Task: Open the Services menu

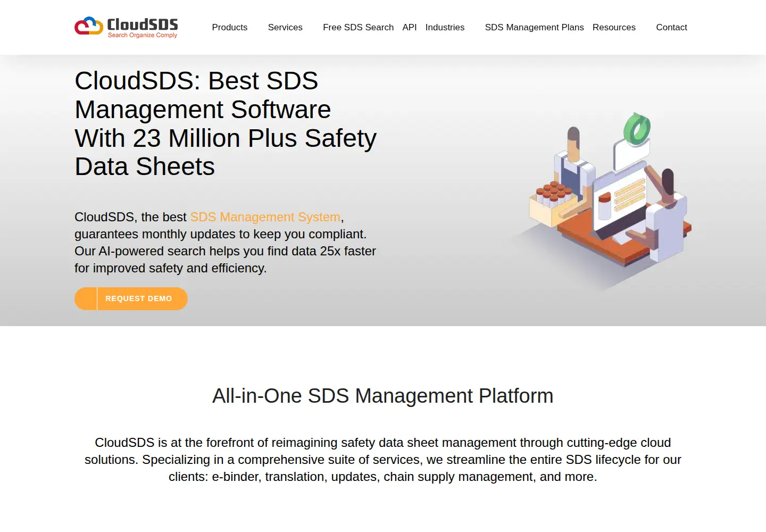Action: coord(285,27)
